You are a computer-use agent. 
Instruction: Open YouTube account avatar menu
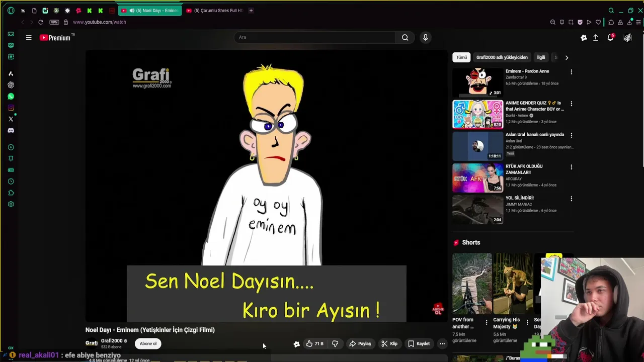(x=628, y=38)
